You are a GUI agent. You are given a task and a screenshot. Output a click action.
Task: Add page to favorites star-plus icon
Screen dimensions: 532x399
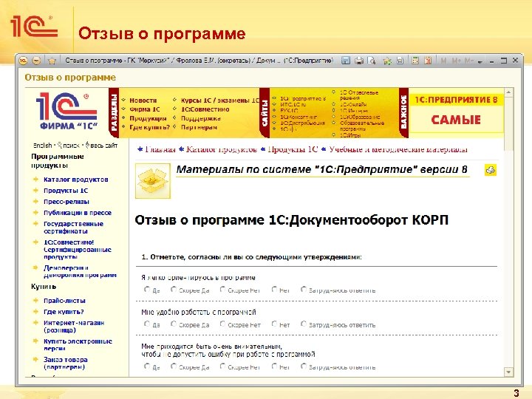[x=386, y=61]
